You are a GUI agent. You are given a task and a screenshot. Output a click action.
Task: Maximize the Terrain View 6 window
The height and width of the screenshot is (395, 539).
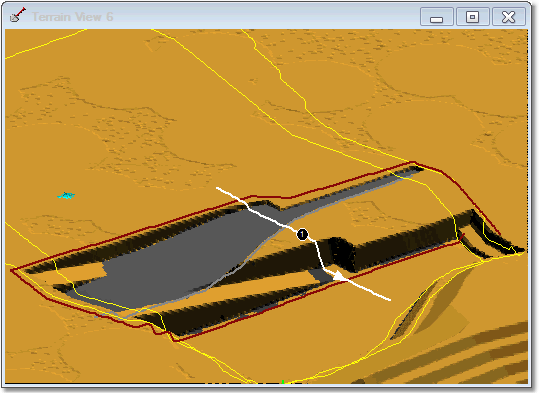tap(472, 17)
